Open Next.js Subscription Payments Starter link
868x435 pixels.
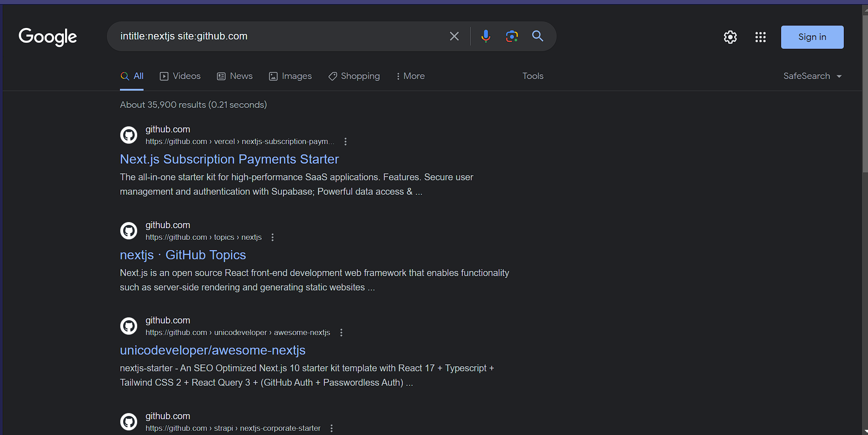tap(229, 159)
